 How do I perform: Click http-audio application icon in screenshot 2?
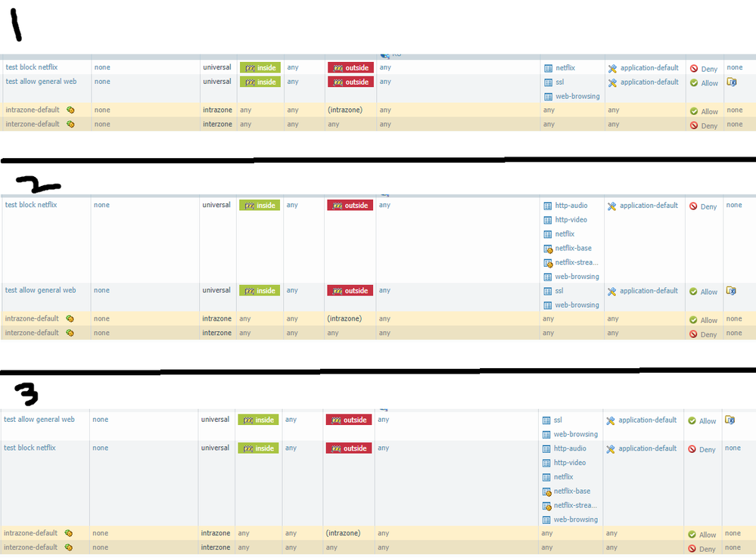click(x=548, y=206)
